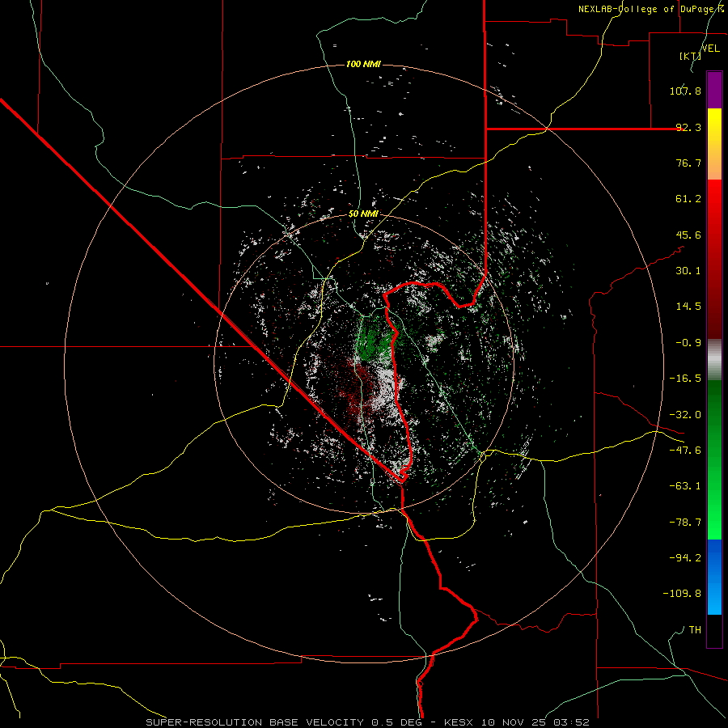
Task: Select the -63.1 value on velocity scale
Action: coord(685,486)
